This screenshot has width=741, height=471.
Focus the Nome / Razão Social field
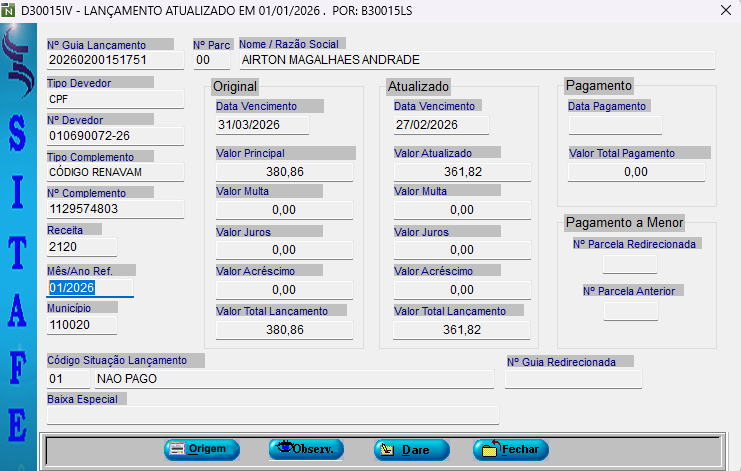(476, 60)
